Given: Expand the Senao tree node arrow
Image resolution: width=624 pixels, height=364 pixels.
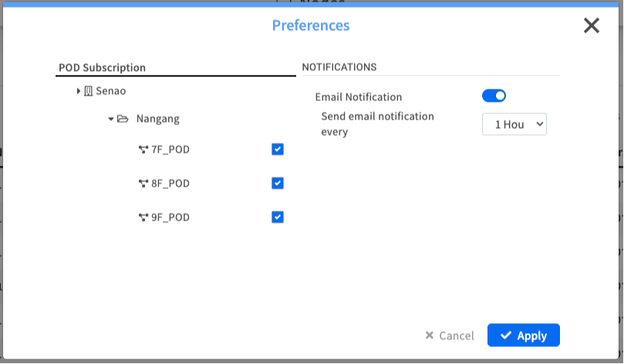Looking at the screenshot, I should pos(79,91).
